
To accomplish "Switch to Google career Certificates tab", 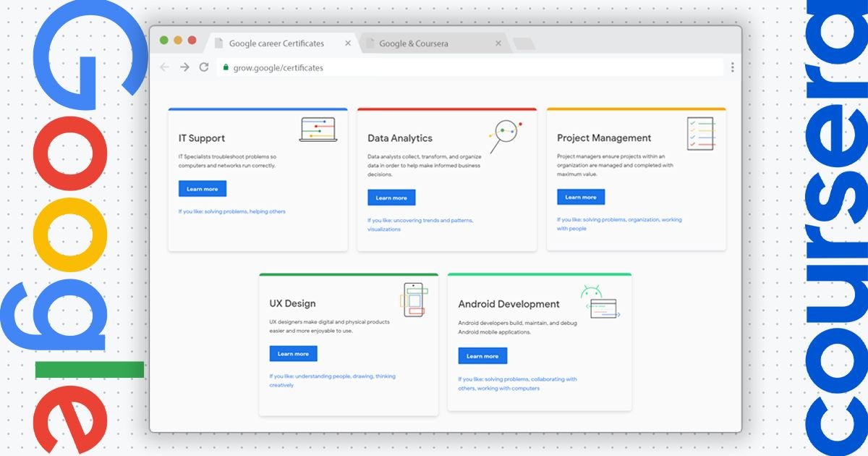I will tap(283, 43).
